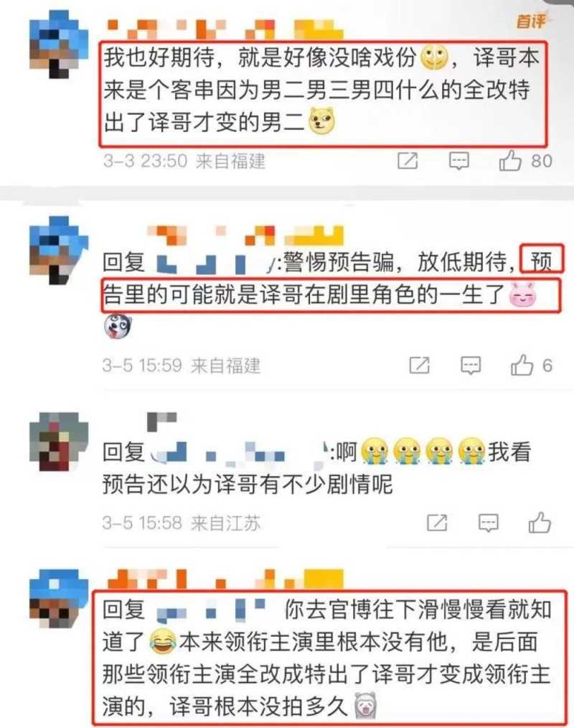Open first comment text 我也好期待
The height and width of the screenshot is (728, 574).
click(x=322, y=90)
